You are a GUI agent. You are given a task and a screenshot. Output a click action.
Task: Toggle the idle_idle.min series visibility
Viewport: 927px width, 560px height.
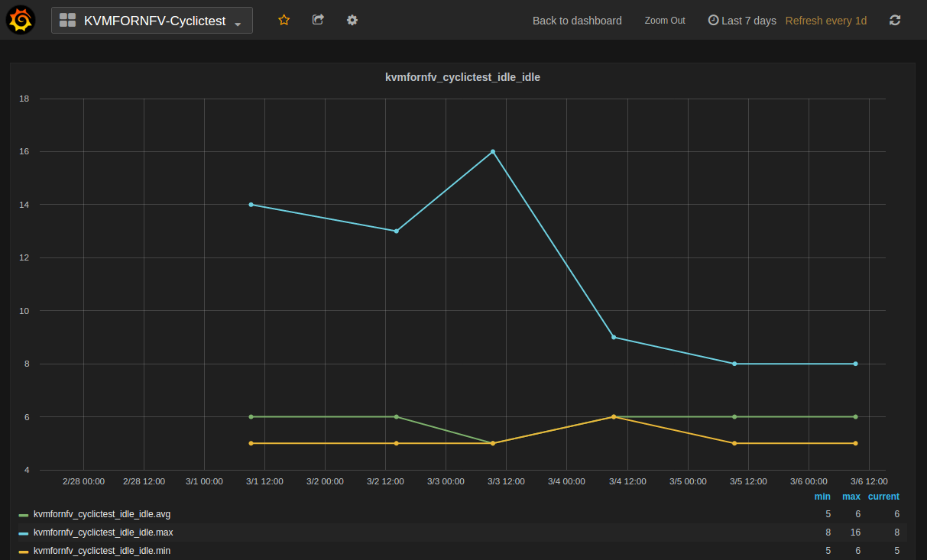pyautogui.click(x=102, y=551)
